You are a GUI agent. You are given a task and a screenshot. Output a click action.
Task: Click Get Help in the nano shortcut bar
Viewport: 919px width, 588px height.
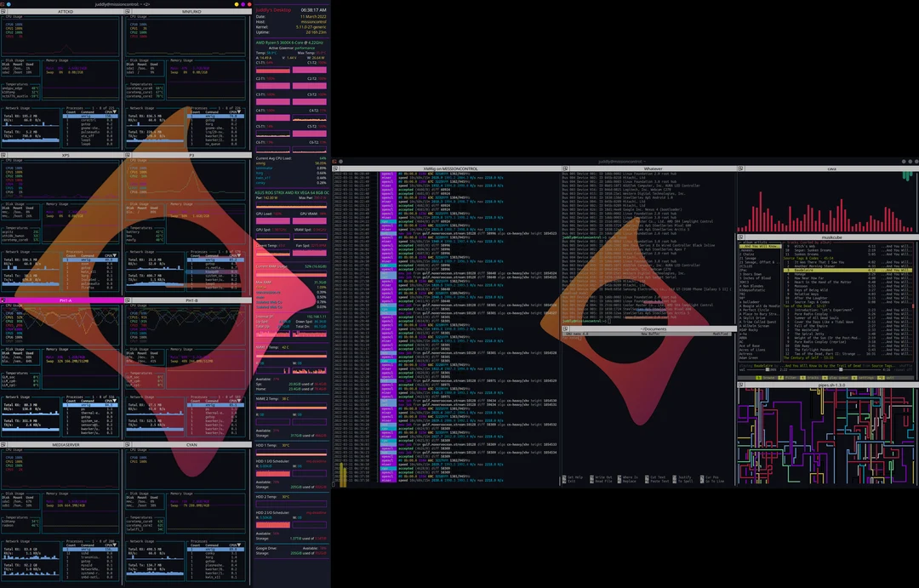(x=574, y=477)
